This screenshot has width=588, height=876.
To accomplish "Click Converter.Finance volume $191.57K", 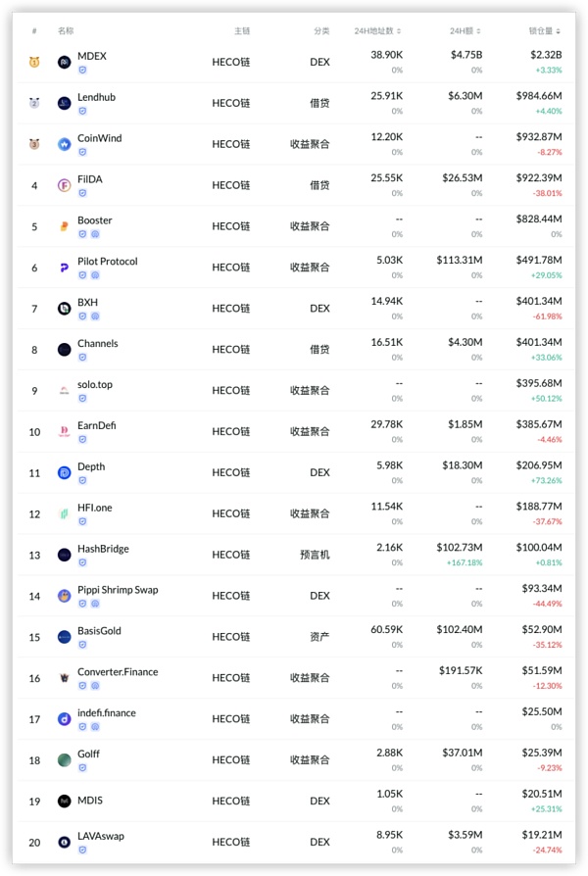I will [x=461, y=670].
